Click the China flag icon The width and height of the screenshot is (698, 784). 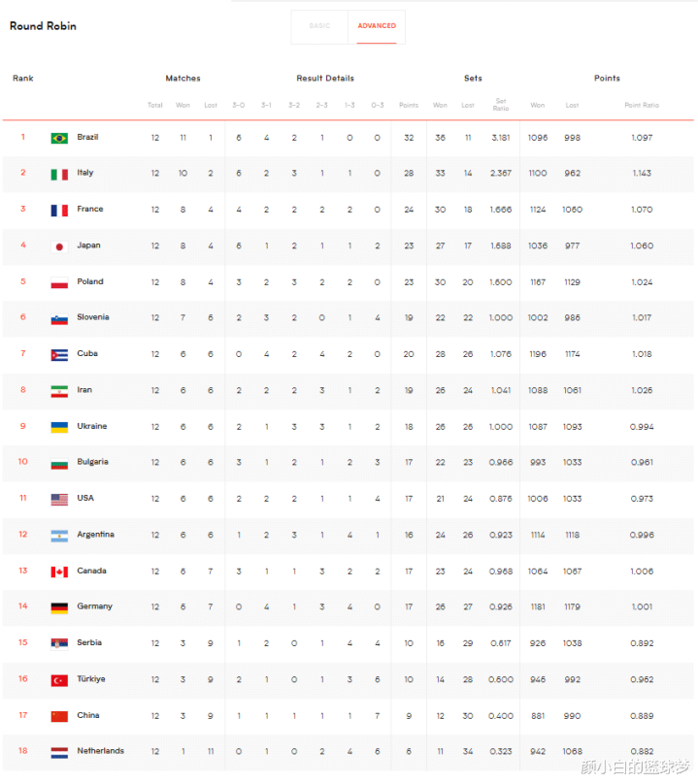point(59,716)
